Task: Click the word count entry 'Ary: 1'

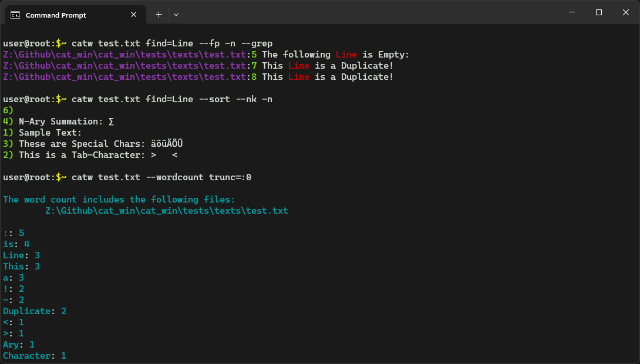Action: (x=19, y=345)
